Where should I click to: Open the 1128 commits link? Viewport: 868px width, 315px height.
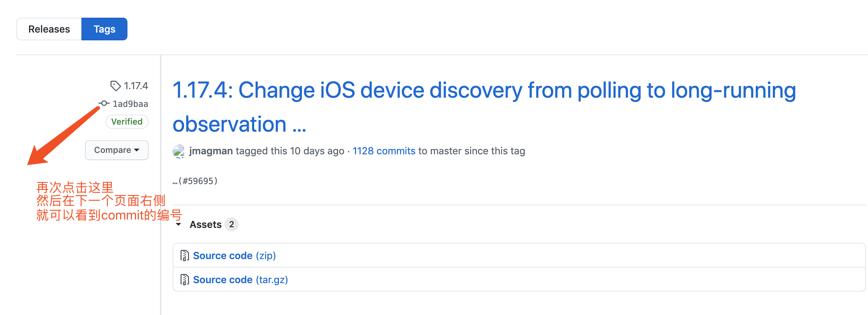(384, 151)
